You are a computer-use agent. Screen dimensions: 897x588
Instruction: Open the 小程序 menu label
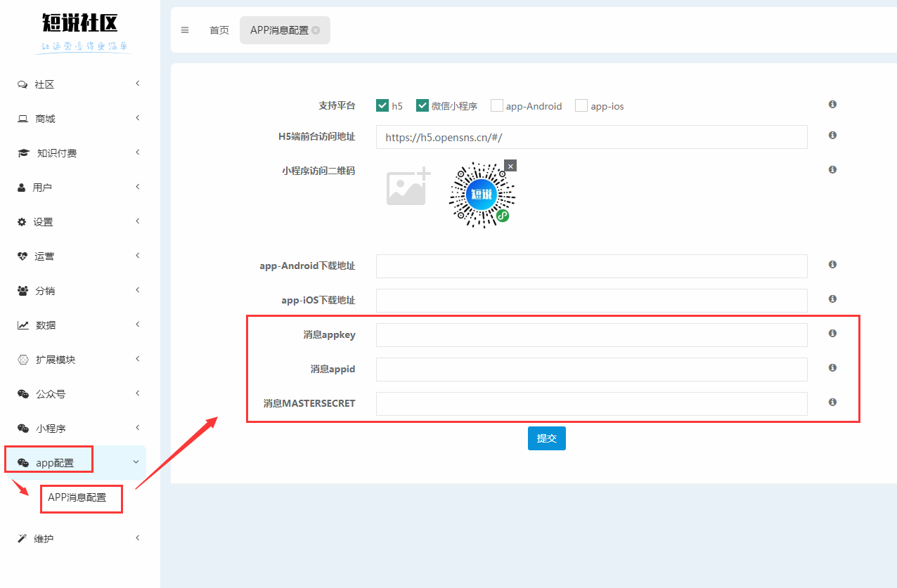[50, 429]
